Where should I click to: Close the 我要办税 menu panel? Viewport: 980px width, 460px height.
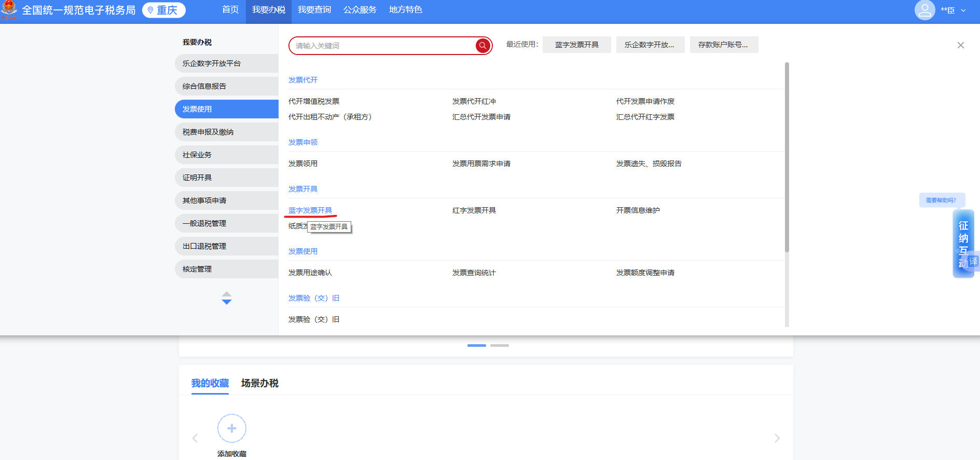point(960,45)
